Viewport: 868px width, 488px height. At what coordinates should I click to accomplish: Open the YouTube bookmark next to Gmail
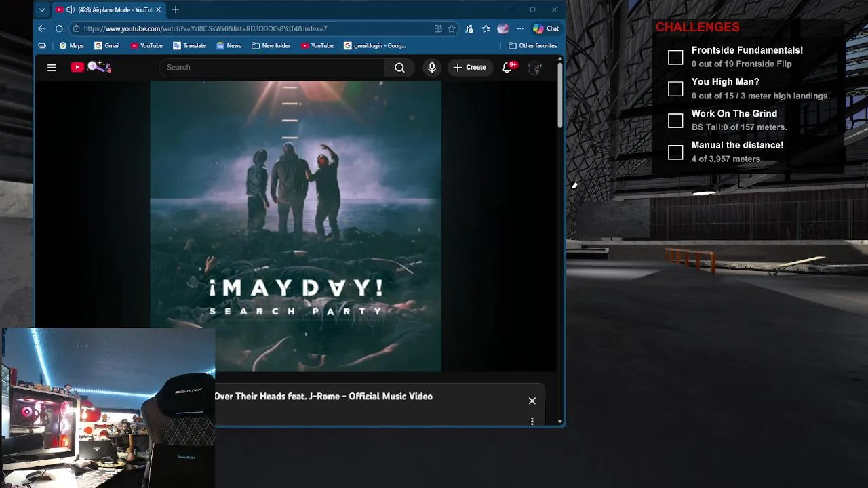tap(146, 45)
